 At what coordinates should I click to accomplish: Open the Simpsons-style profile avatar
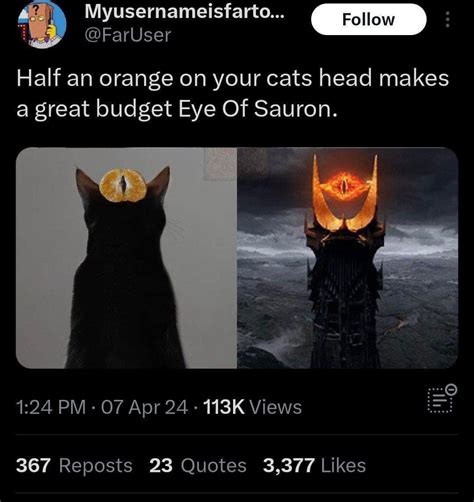tap(42, 25)
